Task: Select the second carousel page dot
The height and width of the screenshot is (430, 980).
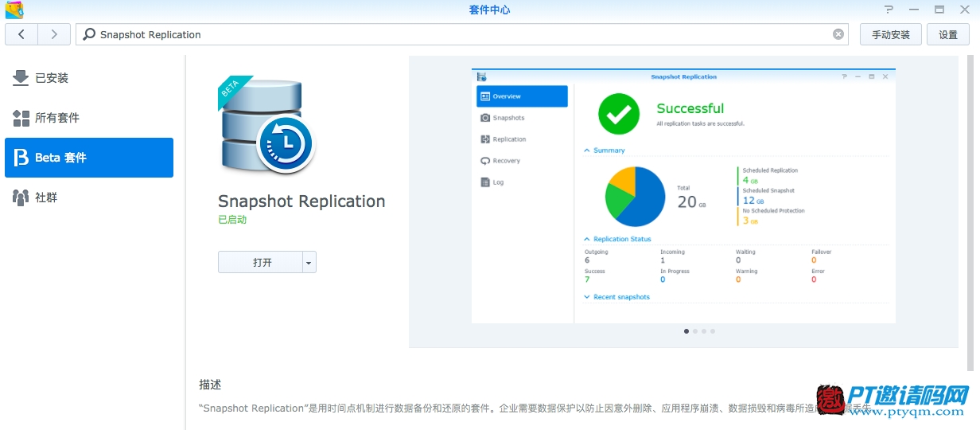Action: pyautogui.click(x=695, y=331)
